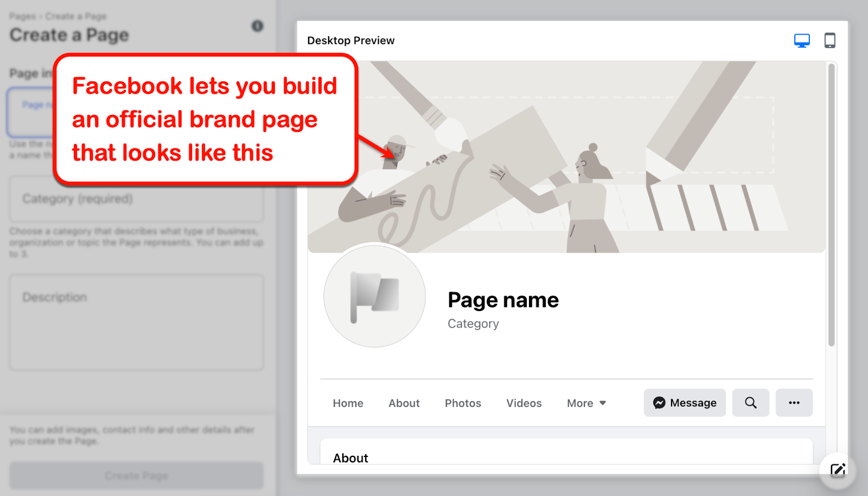
Task: Click the About section heading in the preview card
Action: tap(350, 458)
